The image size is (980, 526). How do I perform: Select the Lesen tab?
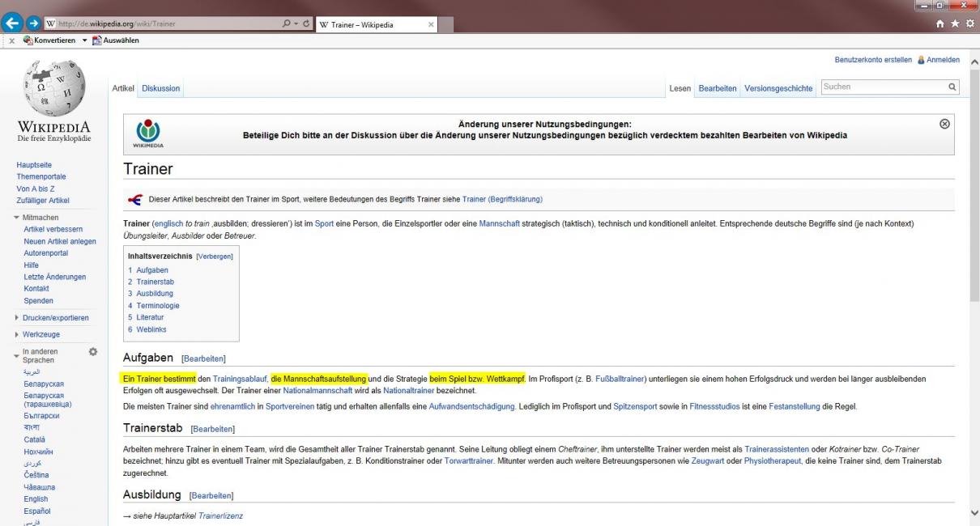click(x=680, y=88)
